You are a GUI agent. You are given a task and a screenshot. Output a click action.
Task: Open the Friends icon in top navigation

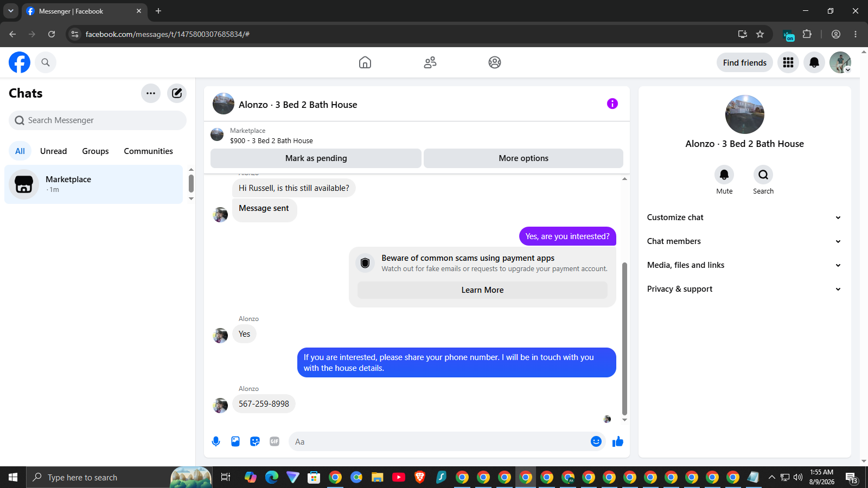(430, 62)
